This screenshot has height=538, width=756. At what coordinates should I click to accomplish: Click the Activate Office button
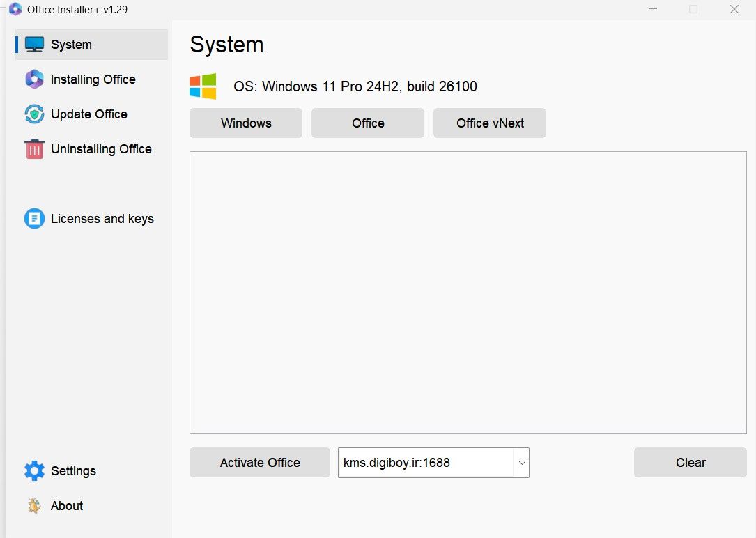tap(260, 462)
